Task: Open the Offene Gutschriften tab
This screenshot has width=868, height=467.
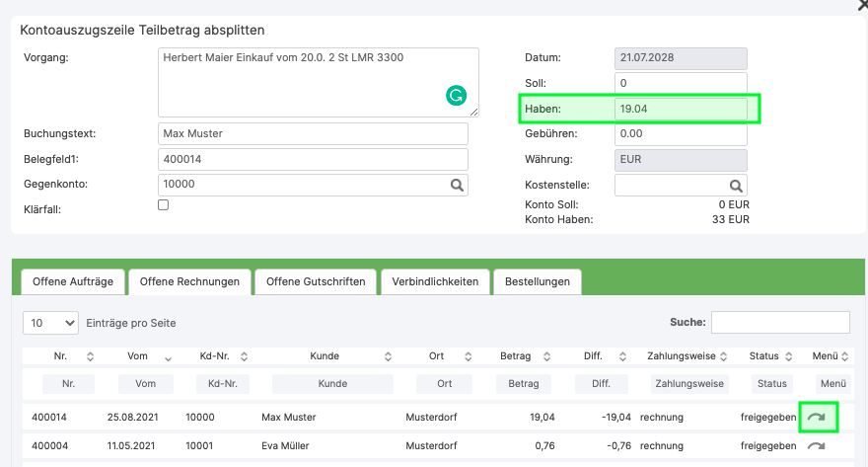Action: tap(316, 281)
